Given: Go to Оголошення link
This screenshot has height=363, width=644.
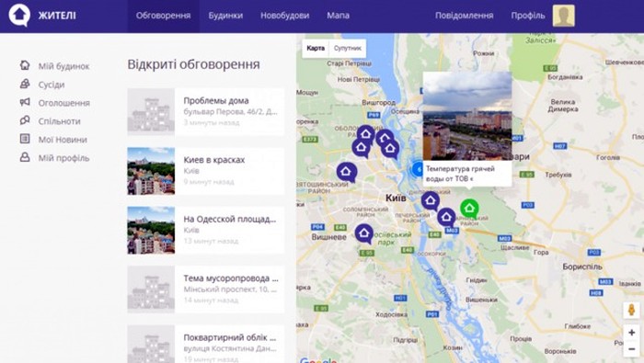Looking at the screenshot, I should tap(64, 103).
